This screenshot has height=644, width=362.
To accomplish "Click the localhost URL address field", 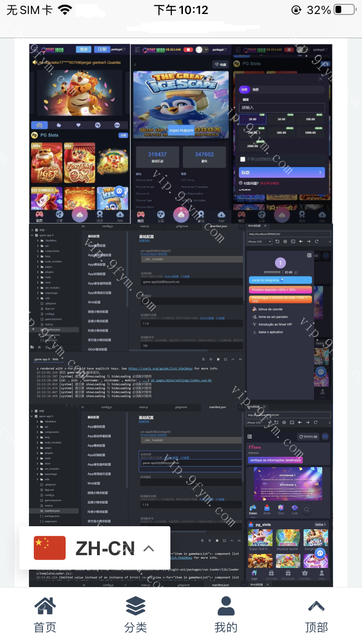I will pos(289,234).
